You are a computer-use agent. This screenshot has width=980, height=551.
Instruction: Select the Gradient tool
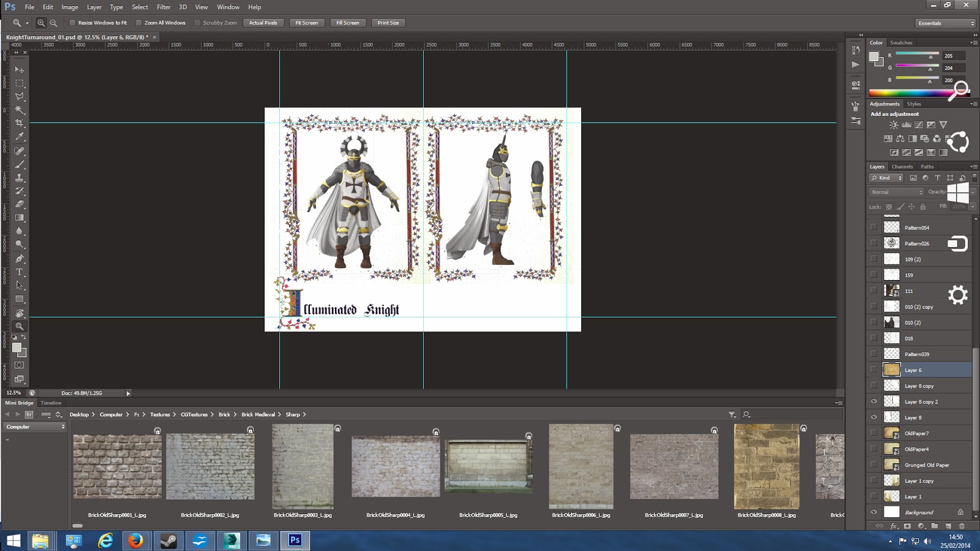coord(20,218)
